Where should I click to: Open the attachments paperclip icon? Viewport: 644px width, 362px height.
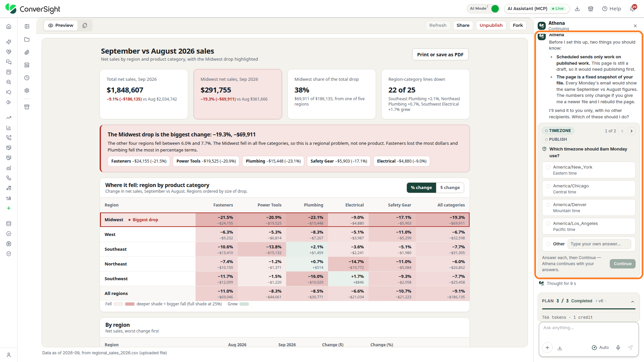point(27,52)
